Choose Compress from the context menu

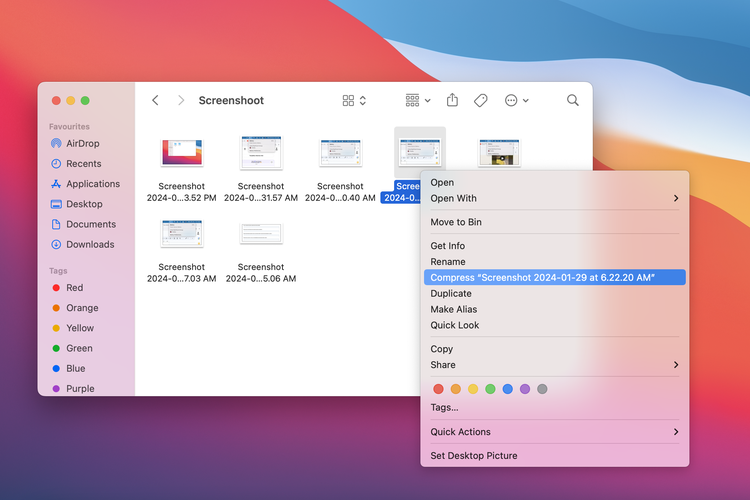pos(542,277)
